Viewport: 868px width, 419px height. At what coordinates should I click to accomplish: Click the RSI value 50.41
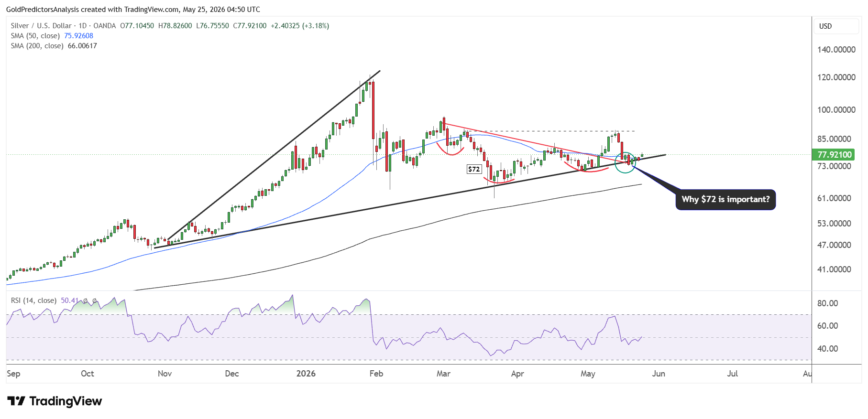pyautogui.click(x=69, y=301)
